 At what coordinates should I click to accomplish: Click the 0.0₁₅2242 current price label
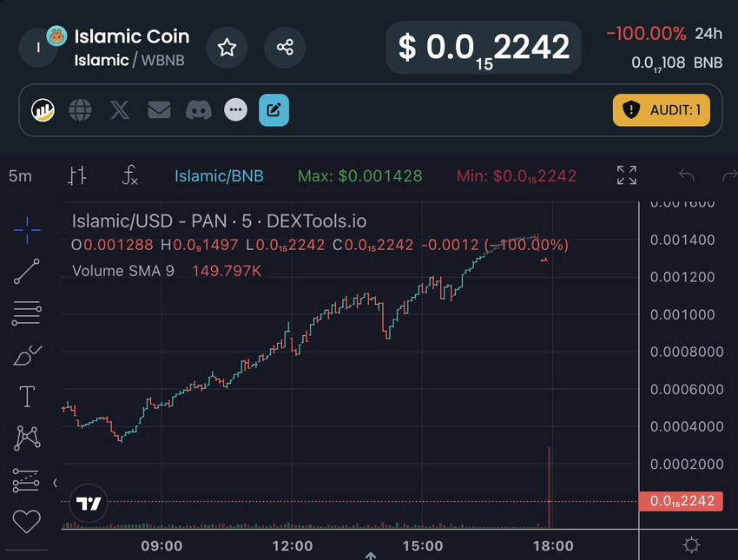tap(682, 501)
